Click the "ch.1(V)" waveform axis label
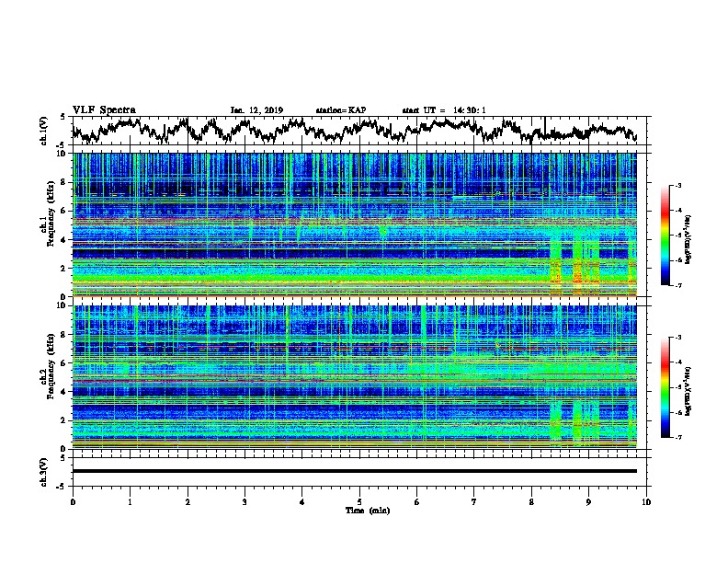728x563 pixels. point(44,131)
